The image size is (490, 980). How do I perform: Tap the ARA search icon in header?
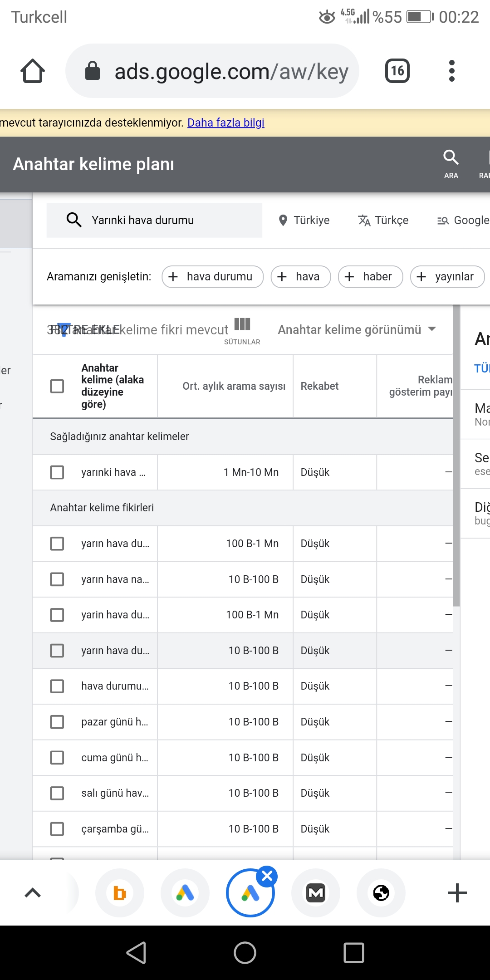point(451,164)
